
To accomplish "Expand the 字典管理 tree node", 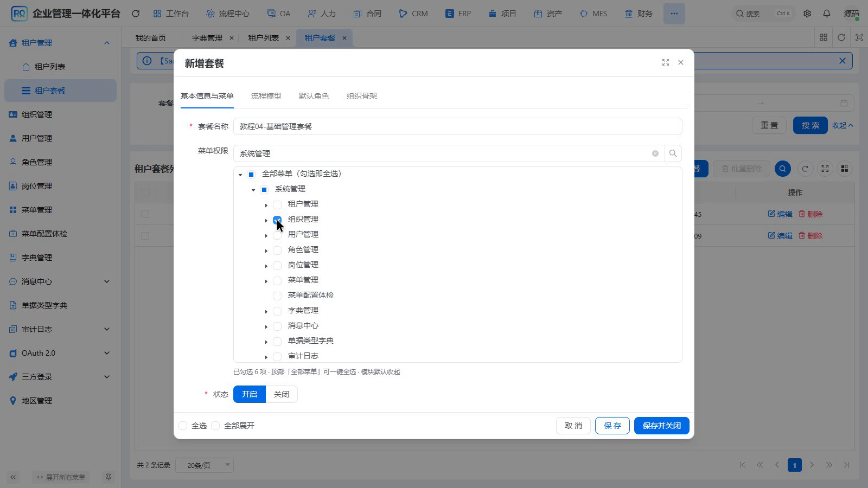I will click(266, 311).
